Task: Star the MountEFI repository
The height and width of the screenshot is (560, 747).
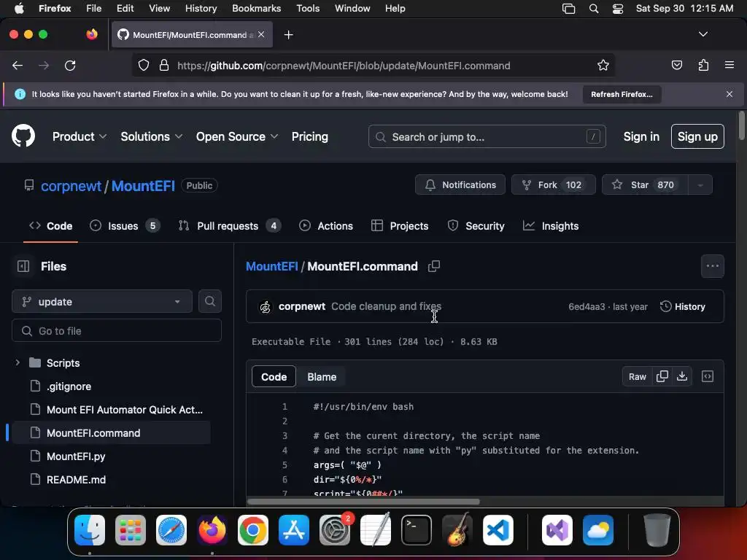Action: (645, 184)
